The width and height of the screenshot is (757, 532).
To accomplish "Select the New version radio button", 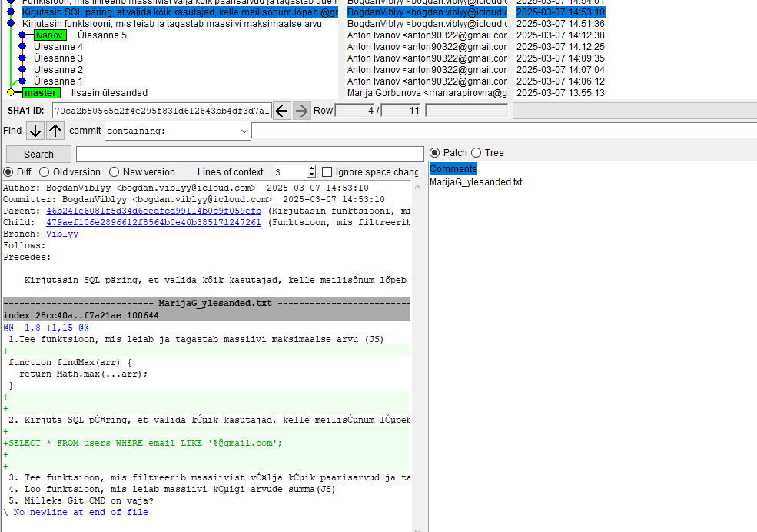I will click(x=115, y=172).
